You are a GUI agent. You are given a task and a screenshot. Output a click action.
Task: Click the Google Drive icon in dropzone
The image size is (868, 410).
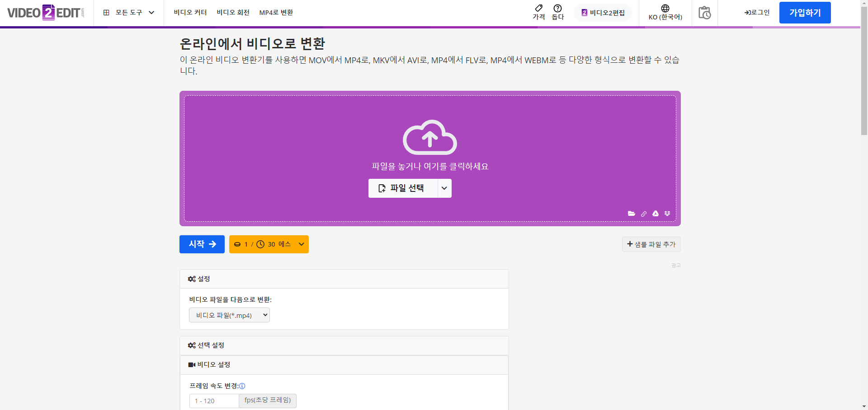click(656, 214)
